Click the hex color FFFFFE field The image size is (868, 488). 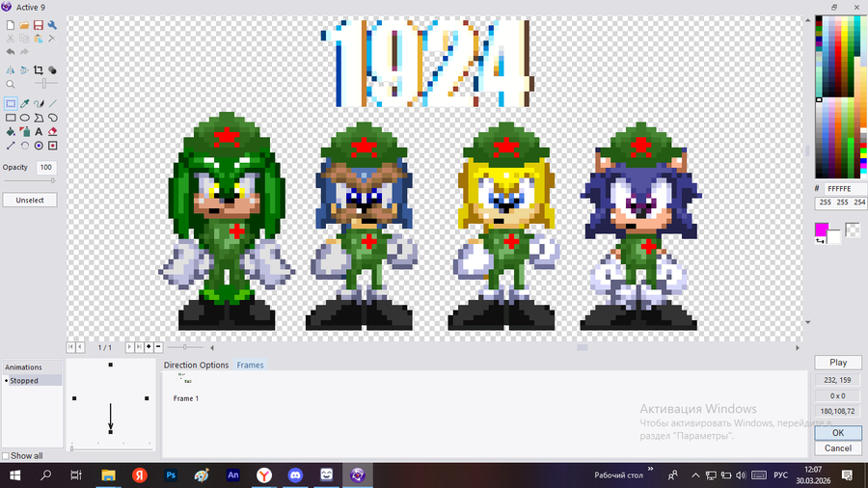pyautogui.click(x=845, y=189)
